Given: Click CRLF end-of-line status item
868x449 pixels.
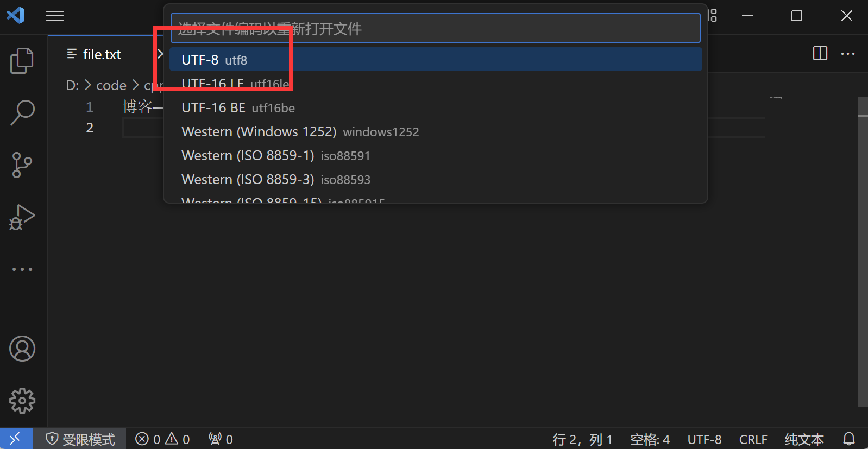Looking at the screenshot, I should (753, 439).
